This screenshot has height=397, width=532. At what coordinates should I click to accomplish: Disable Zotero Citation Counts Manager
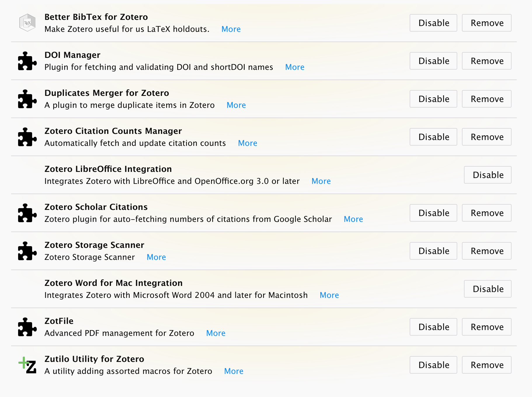433,137
